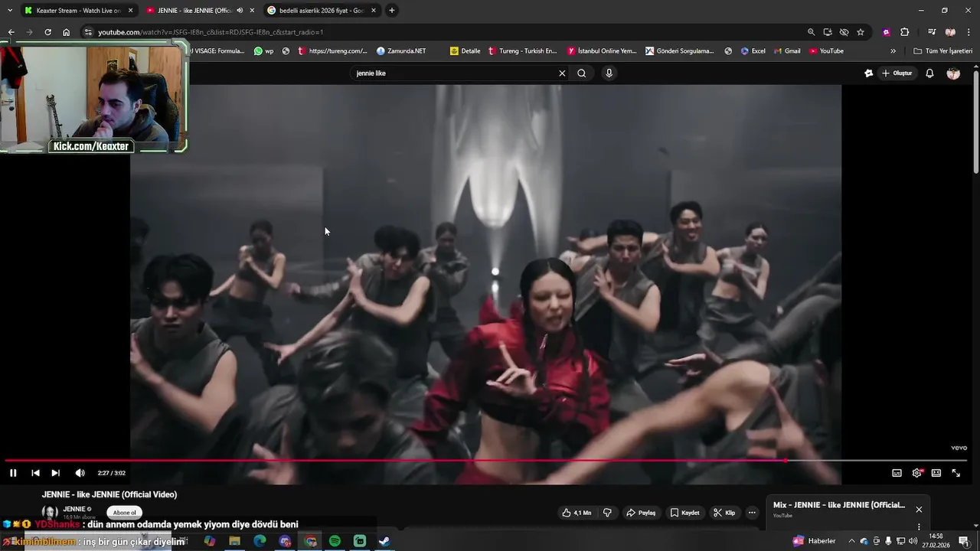This screenshot has height=551, width=980.
Task: Show hidden system tray icons
Action: 851,541
